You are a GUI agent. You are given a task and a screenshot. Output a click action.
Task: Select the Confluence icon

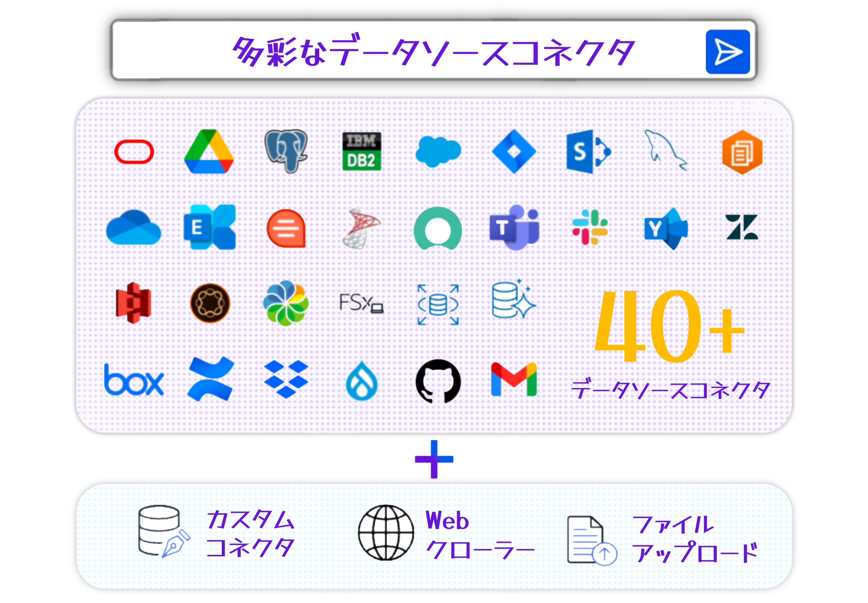(211, 379)
